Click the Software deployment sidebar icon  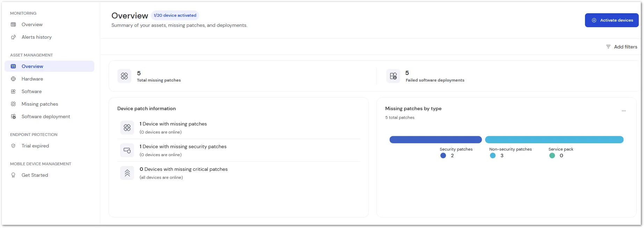point(13,116)
